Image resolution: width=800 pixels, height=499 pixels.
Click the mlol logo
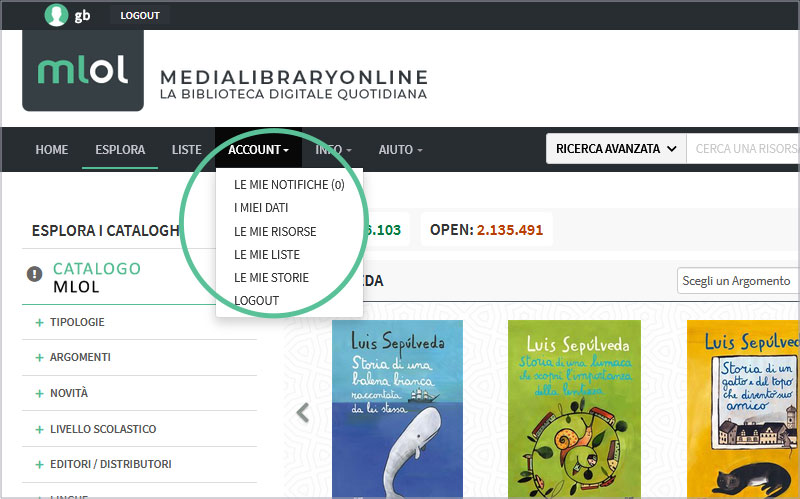[x=83, y=70]
